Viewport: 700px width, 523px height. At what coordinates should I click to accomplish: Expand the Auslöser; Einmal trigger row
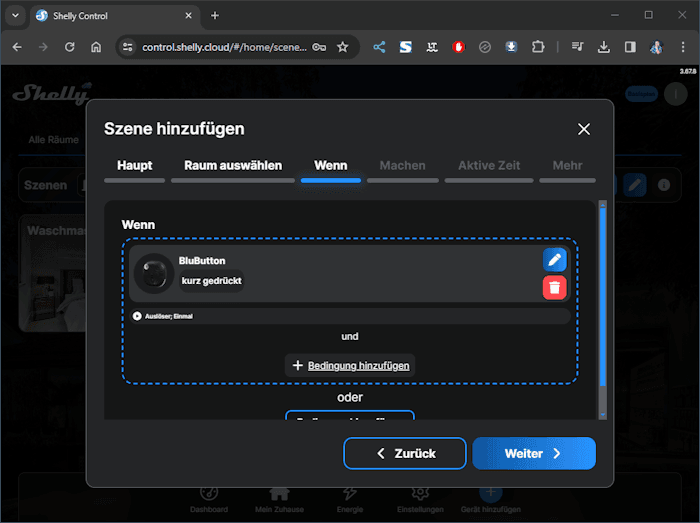(x=138, y=316)
